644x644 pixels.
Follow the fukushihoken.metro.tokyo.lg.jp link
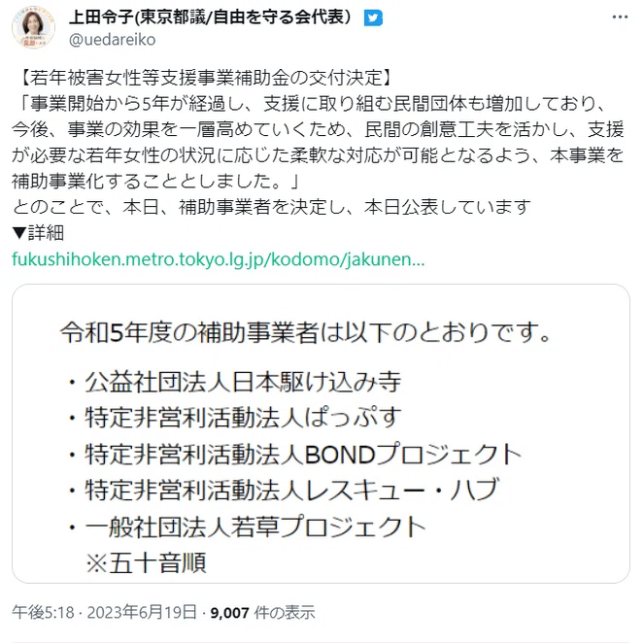[219, 259]
